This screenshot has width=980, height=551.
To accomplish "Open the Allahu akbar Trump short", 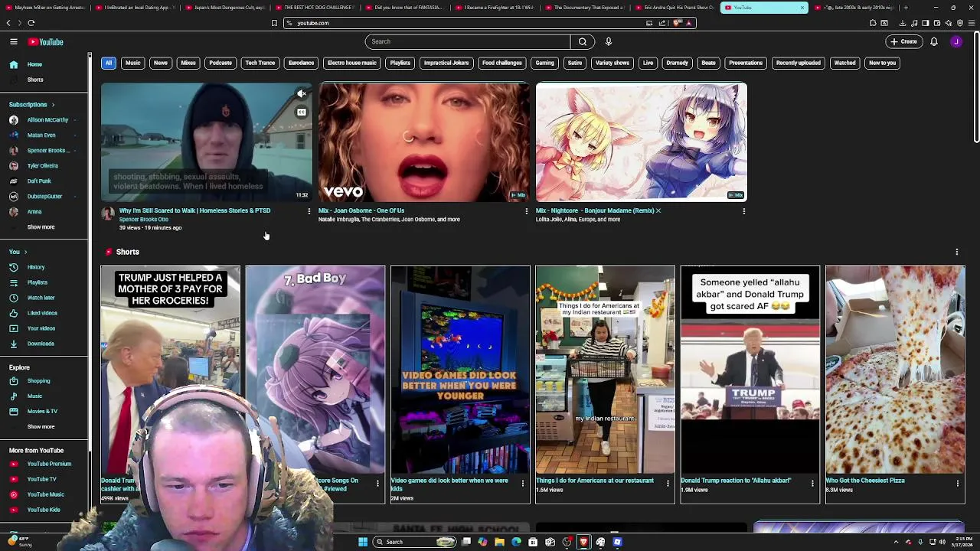I will coord(750,370).
